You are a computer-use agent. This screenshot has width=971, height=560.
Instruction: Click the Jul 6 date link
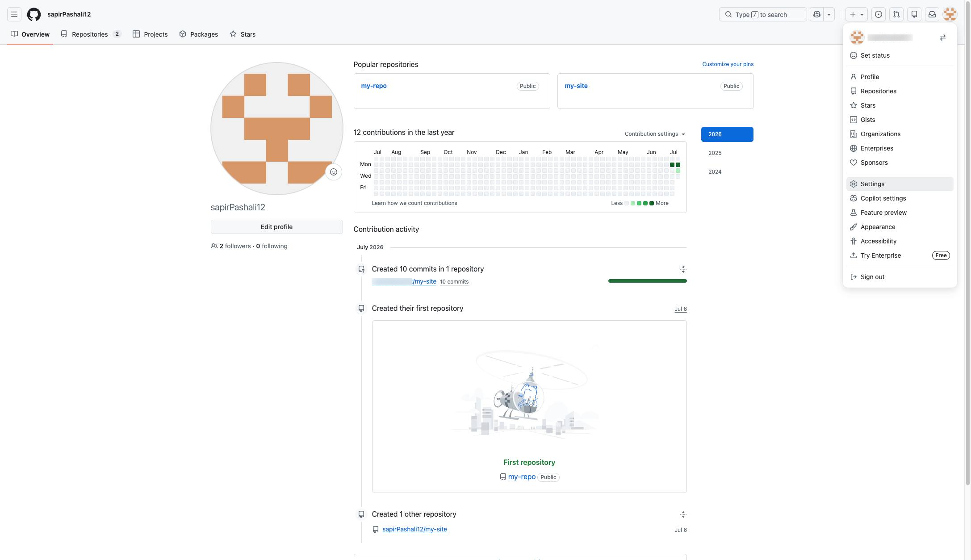[681, 309]
